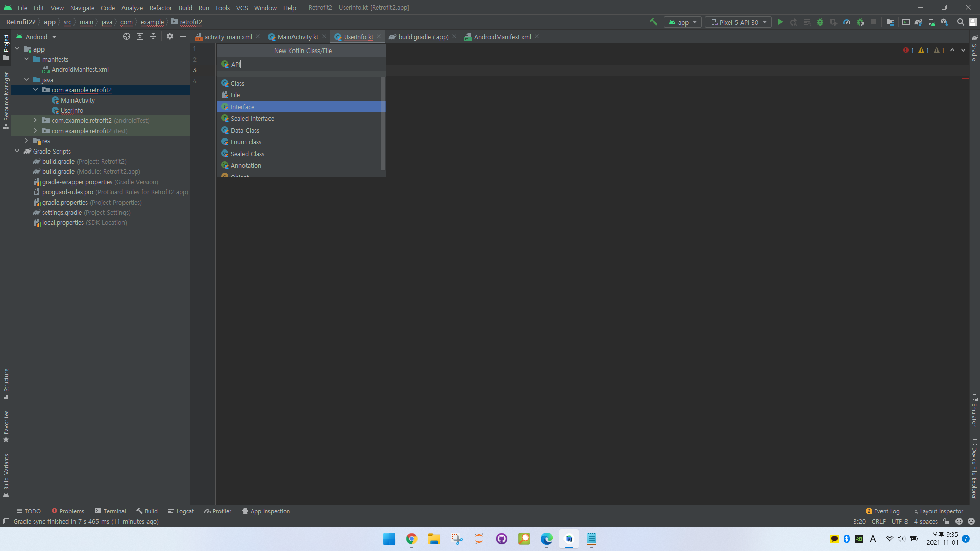This screenshot has height=551, width=980.
Task: Select Interface in the New Kotlin Class list
Action: click(242, 107)
